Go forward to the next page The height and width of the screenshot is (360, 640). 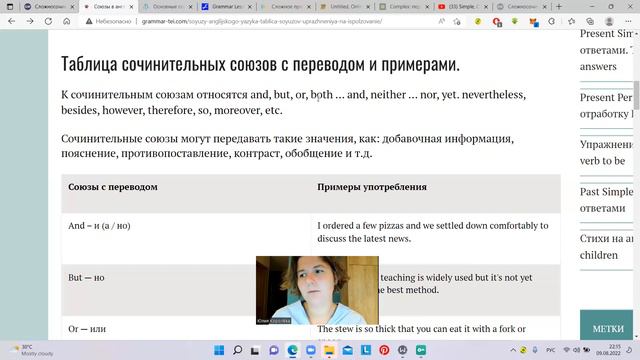(30, 21)
